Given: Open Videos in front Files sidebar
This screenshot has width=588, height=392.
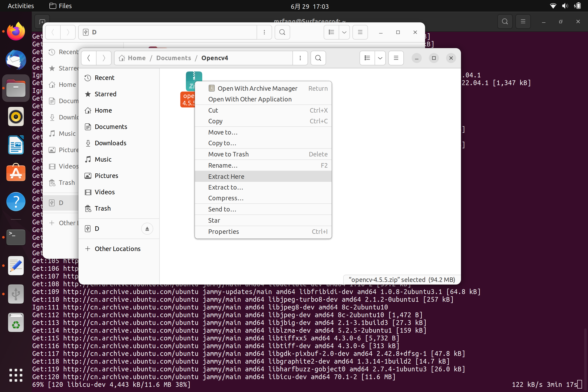Looking at the screenshot, I should coord(119,192).
